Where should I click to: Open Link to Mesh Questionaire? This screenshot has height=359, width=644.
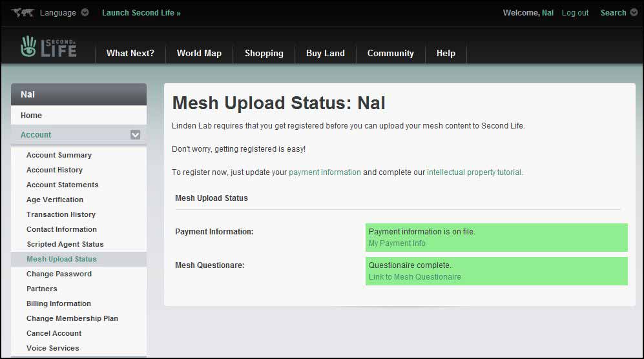414,277
